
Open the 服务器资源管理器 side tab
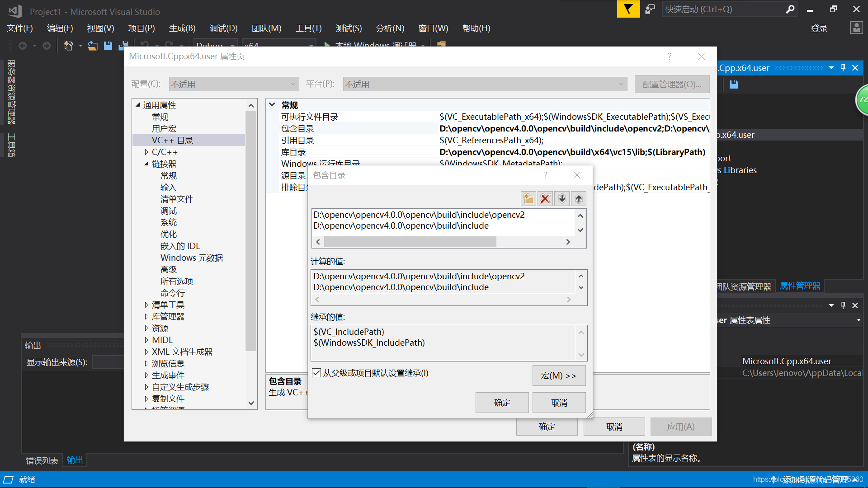click(11, 92)
